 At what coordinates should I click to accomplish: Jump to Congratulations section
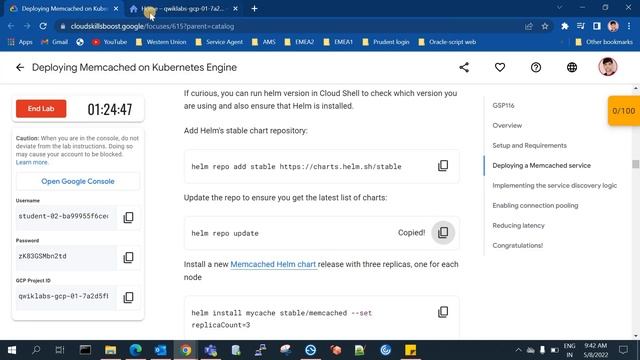pyautogui.click(x=518, y=245)
